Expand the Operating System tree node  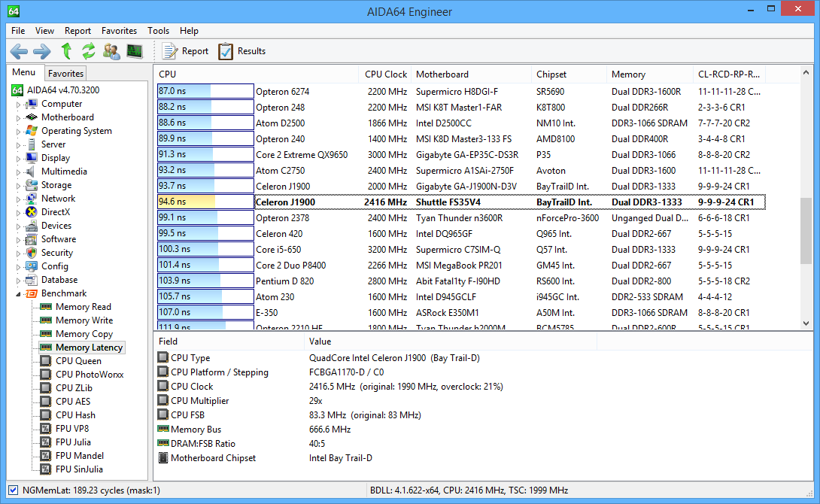click(18, 132)
